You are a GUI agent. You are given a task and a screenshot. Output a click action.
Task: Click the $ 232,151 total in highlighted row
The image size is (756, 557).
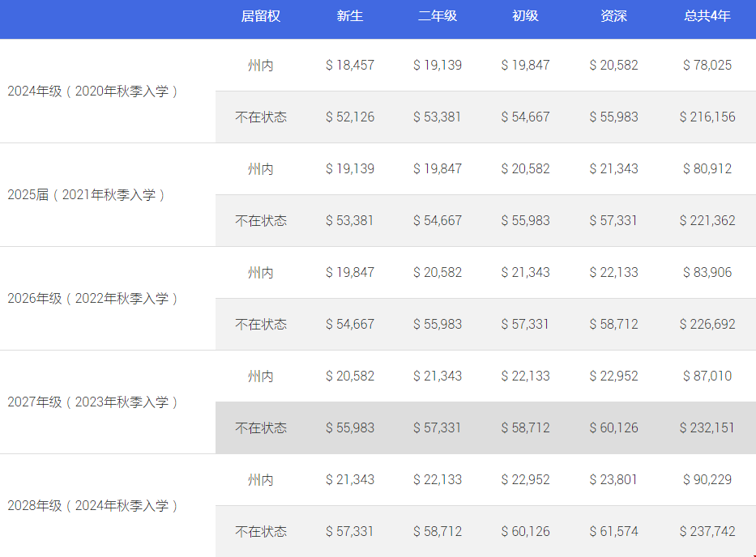[707, 427]
